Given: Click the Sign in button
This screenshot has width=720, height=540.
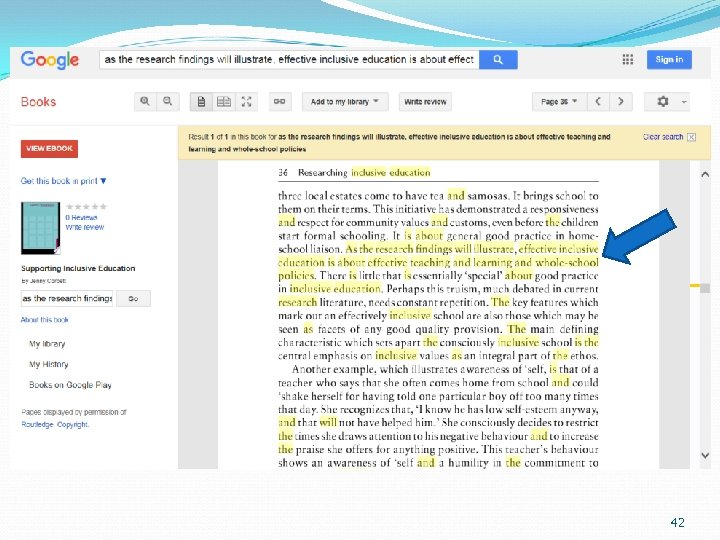Looking at the screenshot, I should coord(669,60).
